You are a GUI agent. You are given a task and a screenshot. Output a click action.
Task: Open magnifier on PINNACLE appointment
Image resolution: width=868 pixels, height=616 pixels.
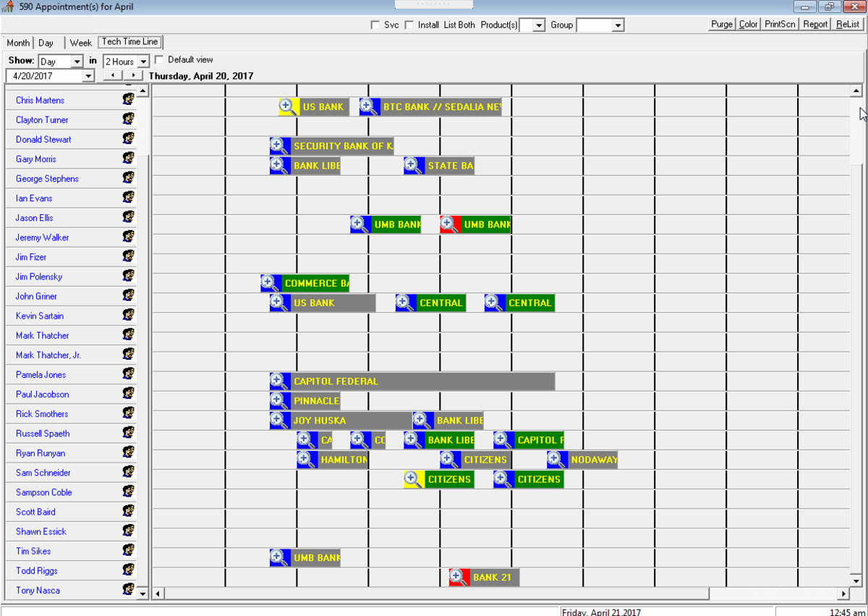pos(279,400)
